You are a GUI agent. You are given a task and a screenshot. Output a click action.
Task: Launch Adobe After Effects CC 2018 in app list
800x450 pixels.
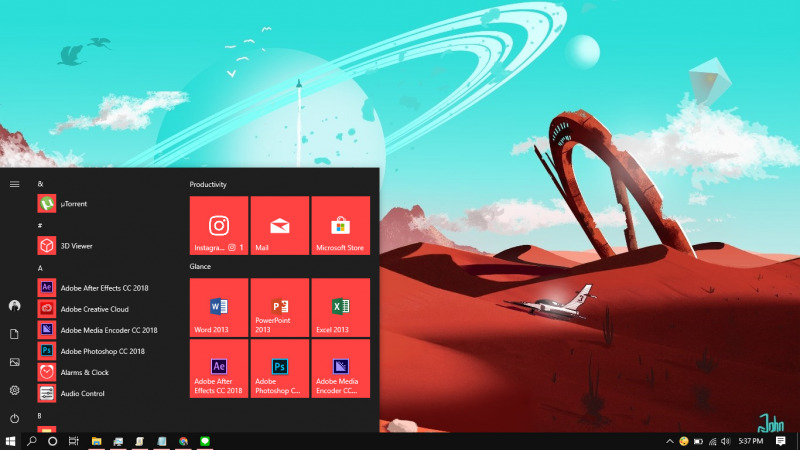click(105, 288)
